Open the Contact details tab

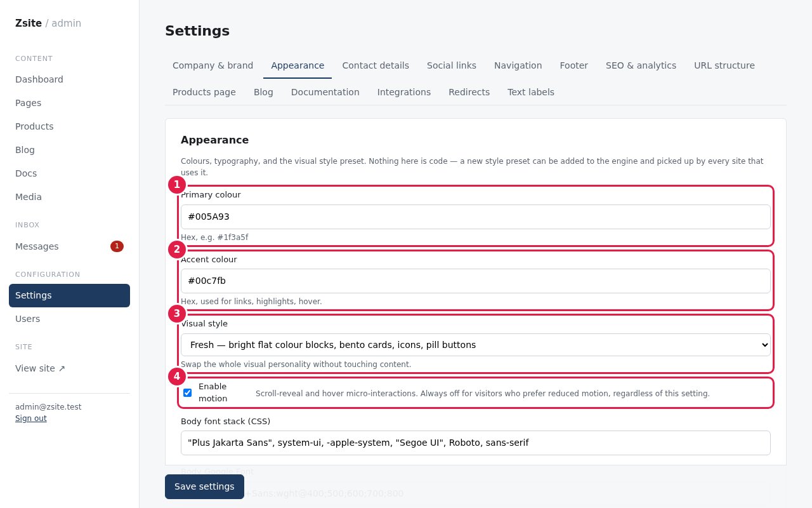pyautogui.click(x=376, y=65)
